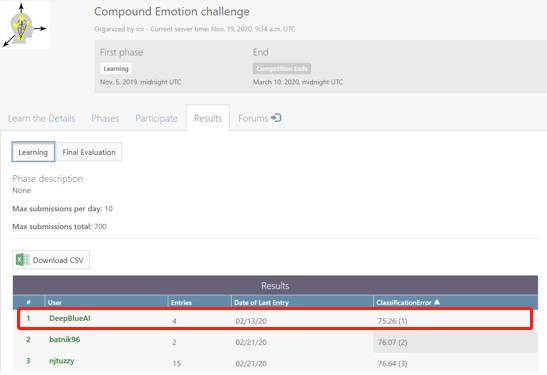Sort by Date of Last Entry header
Image resolution: width=547 pixels, height=375 pixels.
click(x=261, y=302)
